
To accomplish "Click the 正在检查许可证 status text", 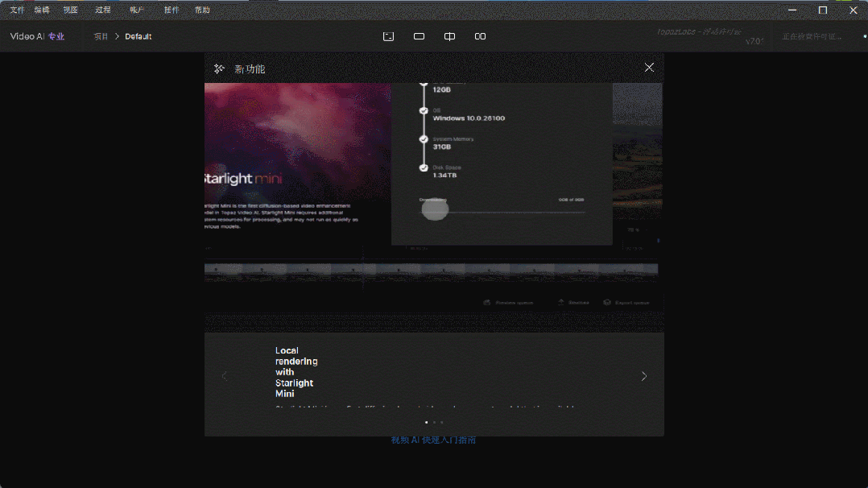I will point(812,36).
